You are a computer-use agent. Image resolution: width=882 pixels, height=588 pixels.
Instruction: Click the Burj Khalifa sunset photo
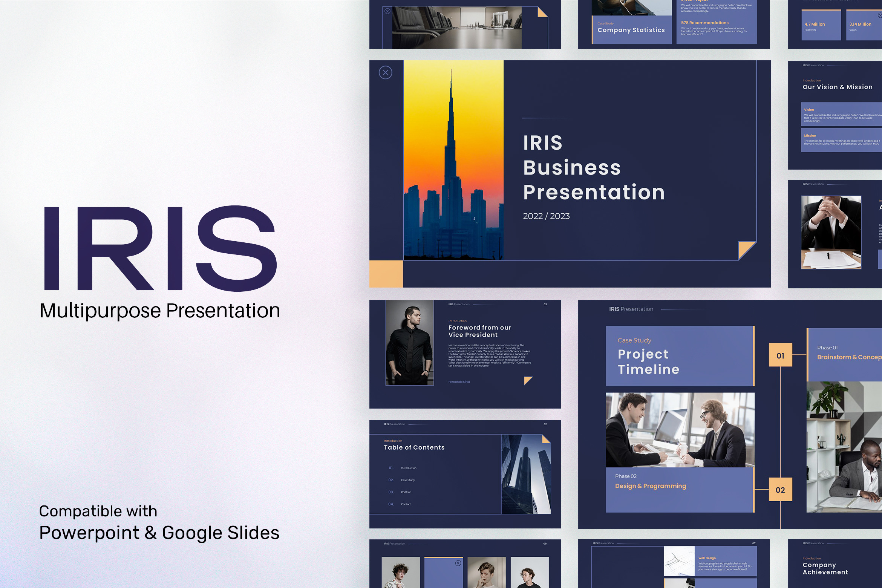coord(453,160)
